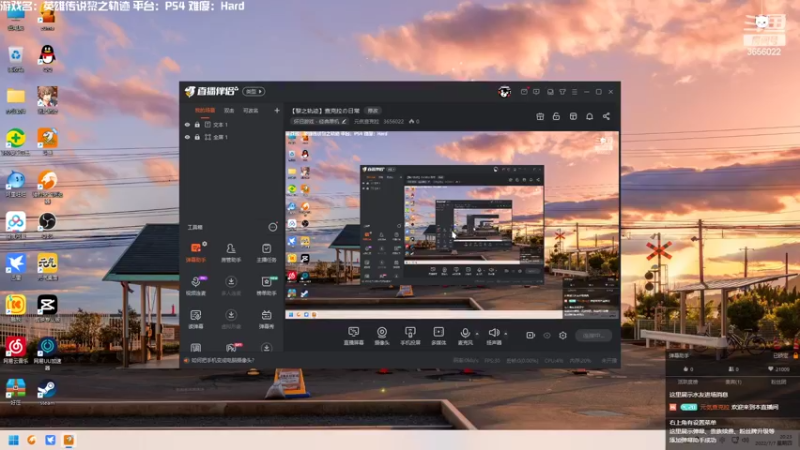Expand the microphone options arrow
The width and height of the screenshot is (800, 450).
477,334
